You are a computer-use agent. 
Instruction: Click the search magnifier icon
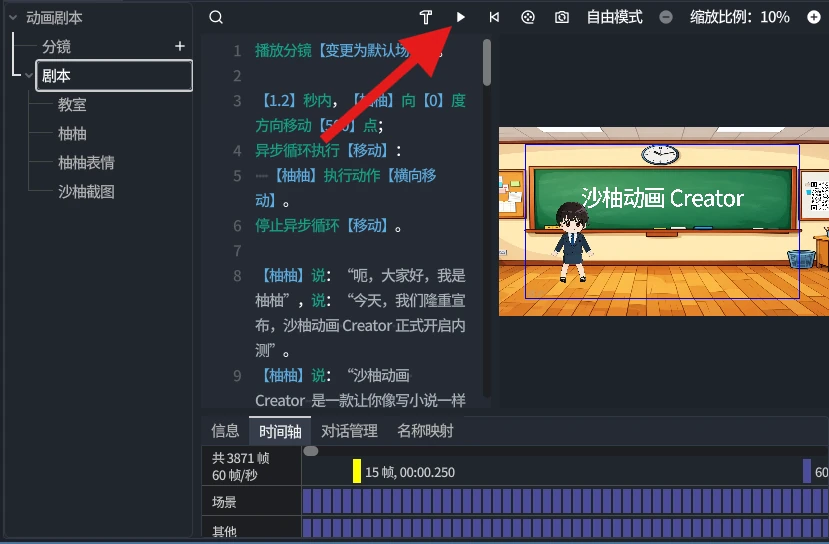[x=216, y=17]
